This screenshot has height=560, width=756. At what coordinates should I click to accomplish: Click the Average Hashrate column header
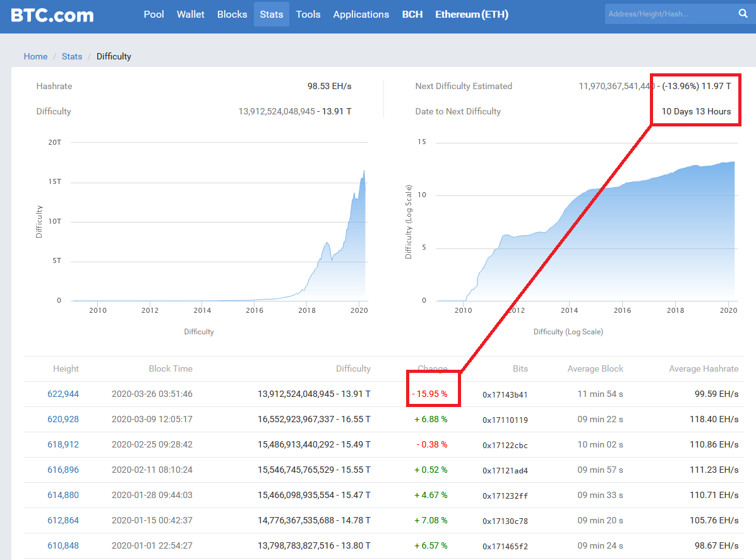(704, 368)
